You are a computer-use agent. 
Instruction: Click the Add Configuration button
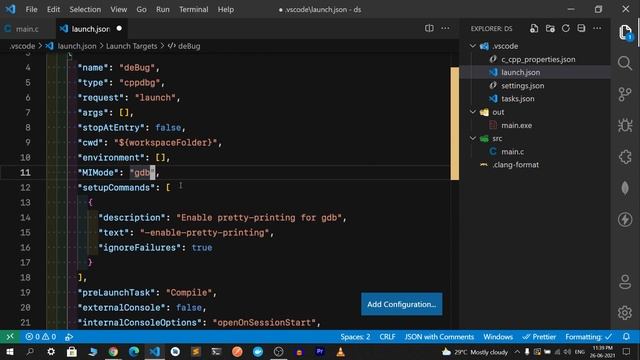click(402, 304)
